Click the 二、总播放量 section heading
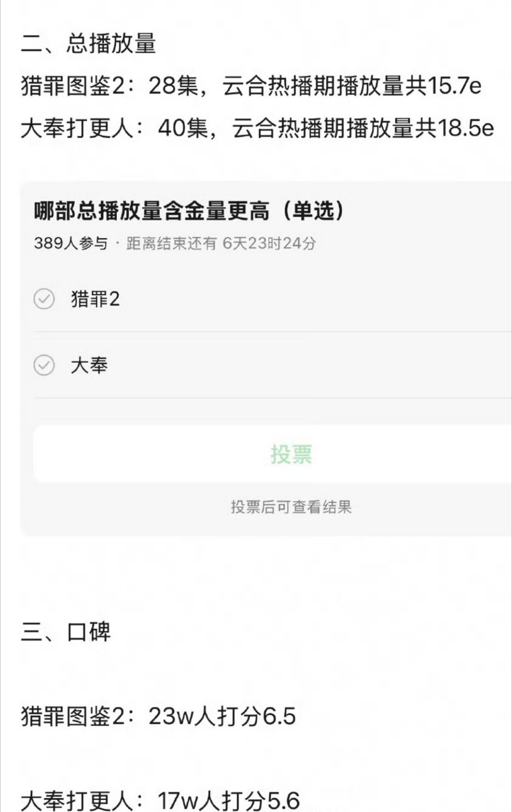Viewport: 512px width, 812px height. (x=89, y=44)
